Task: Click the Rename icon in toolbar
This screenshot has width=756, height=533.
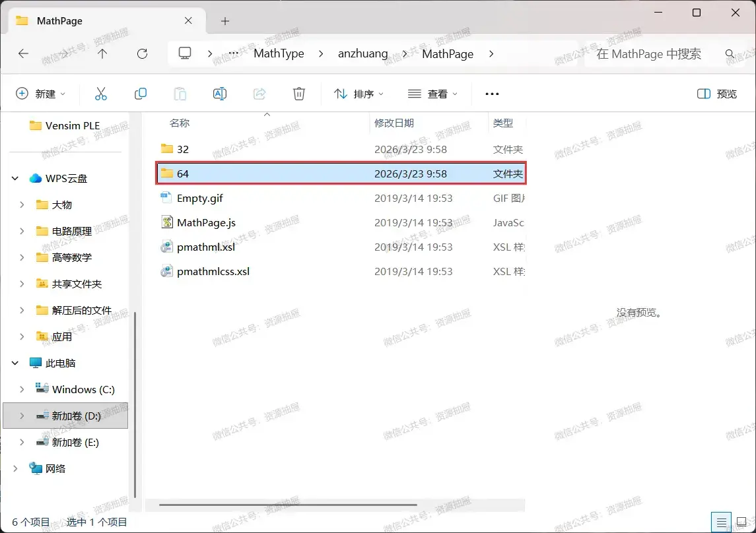Action: (220, 94)
